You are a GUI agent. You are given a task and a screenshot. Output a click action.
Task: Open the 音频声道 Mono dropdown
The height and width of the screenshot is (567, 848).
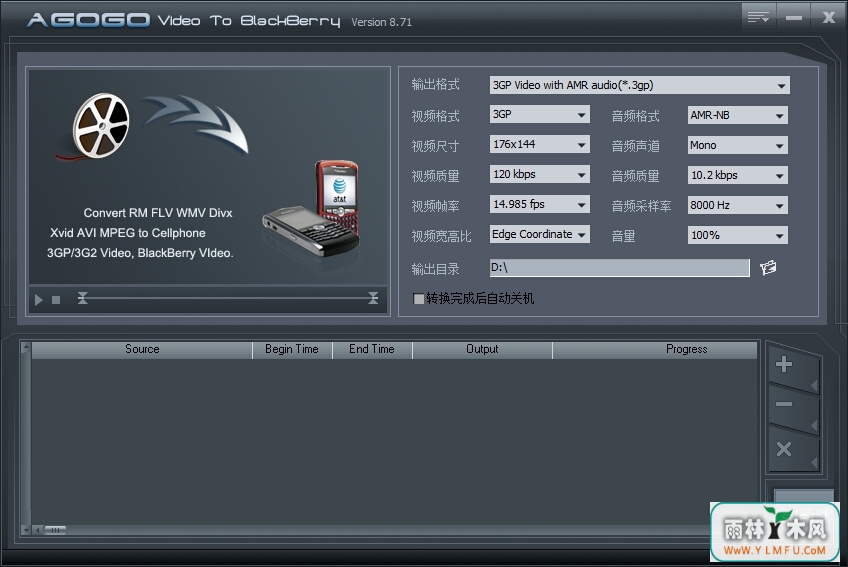click(x=738, y=145)
